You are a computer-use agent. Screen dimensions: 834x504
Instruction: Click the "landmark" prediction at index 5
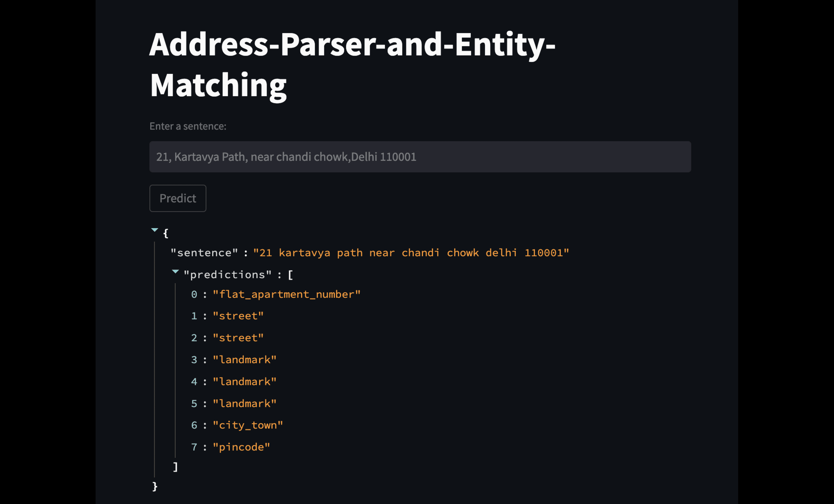(244, 403)
